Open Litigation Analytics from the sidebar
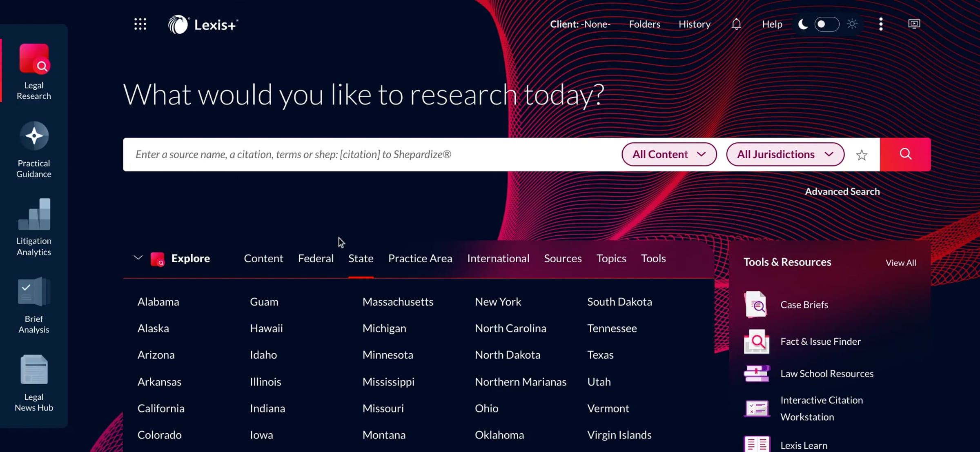Viewport: 980px width, 452px height. [x=34, y=213]
